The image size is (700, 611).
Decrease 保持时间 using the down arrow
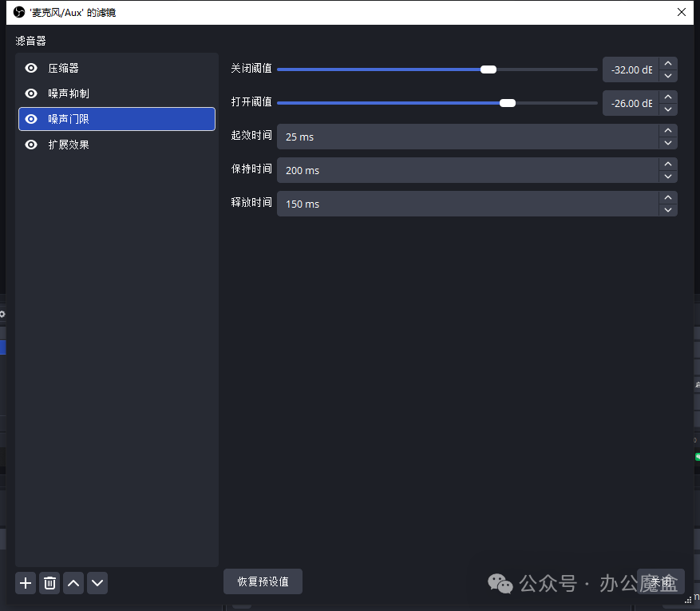coord(668,177)
